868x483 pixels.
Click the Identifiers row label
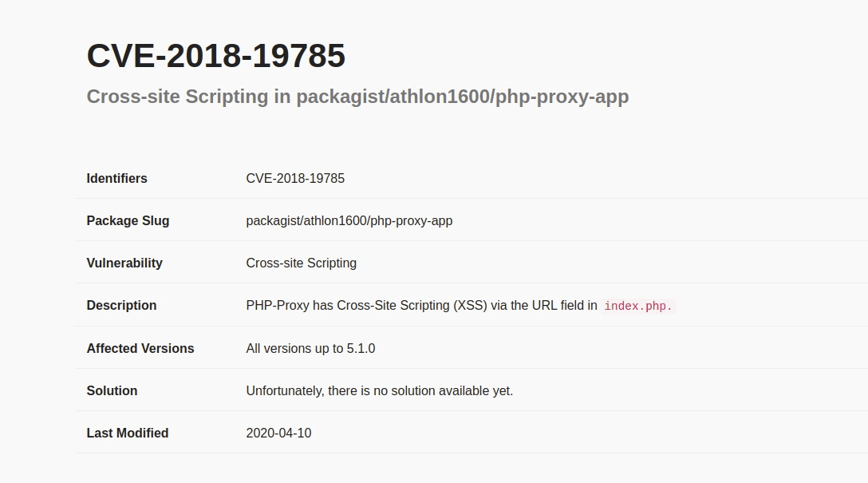(x=116, y=178)
